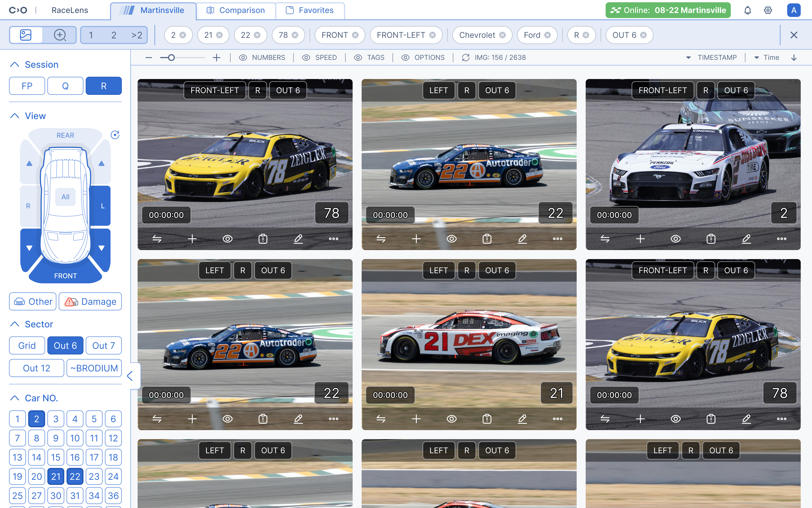This screenshot has height=508, width=812.
Task: Refresh the image count icon
Action: tap(466, 58)
